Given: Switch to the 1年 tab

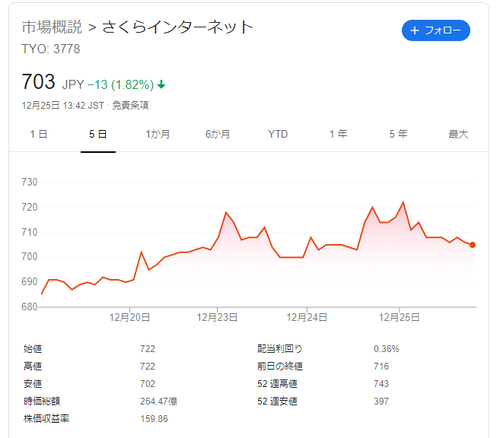Looking at the screenshot, I should 338,134.
